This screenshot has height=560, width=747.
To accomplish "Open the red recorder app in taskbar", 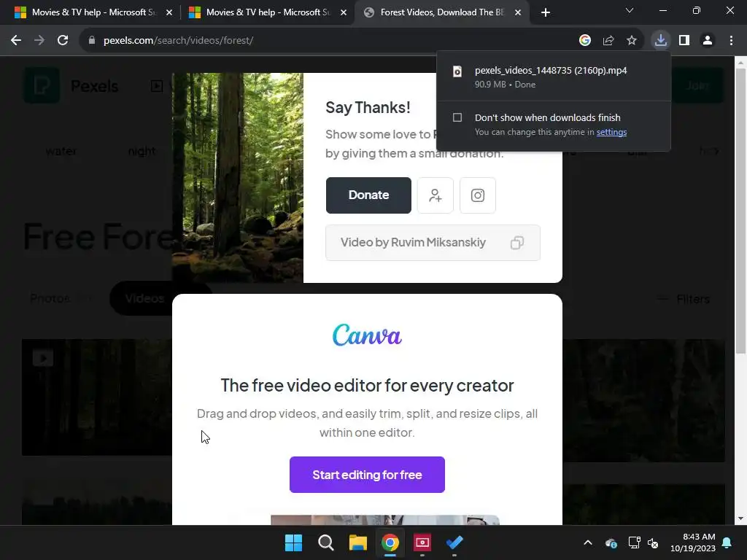I will [422, 542].
